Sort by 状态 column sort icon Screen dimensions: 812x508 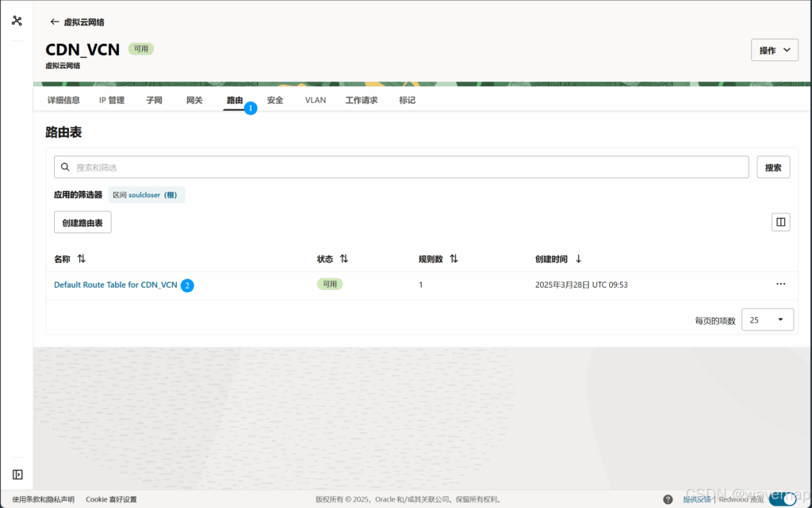point(344,258)
